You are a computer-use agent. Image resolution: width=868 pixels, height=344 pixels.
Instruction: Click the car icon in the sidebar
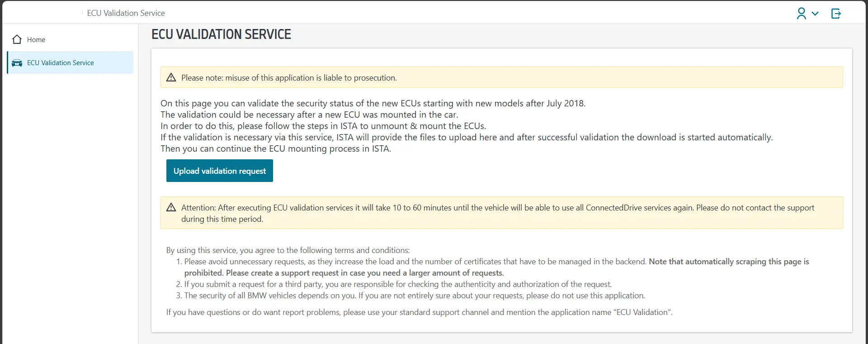17,63
